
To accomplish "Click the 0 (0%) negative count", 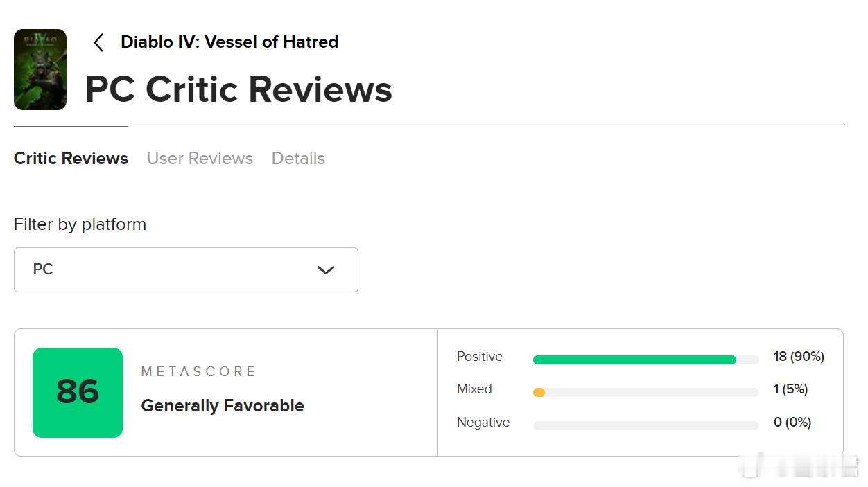I will 792,422.
